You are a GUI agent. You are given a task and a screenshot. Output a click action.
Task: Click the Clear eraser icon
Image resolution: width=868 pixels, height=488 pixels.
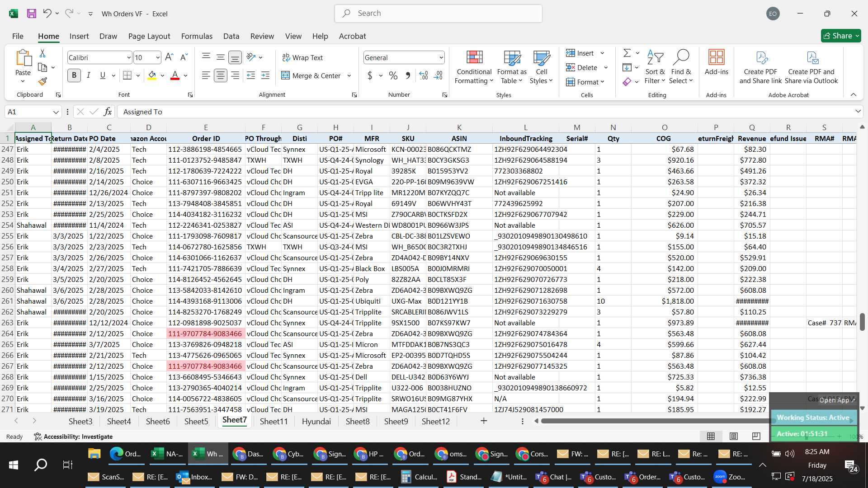tap(627, 82)
